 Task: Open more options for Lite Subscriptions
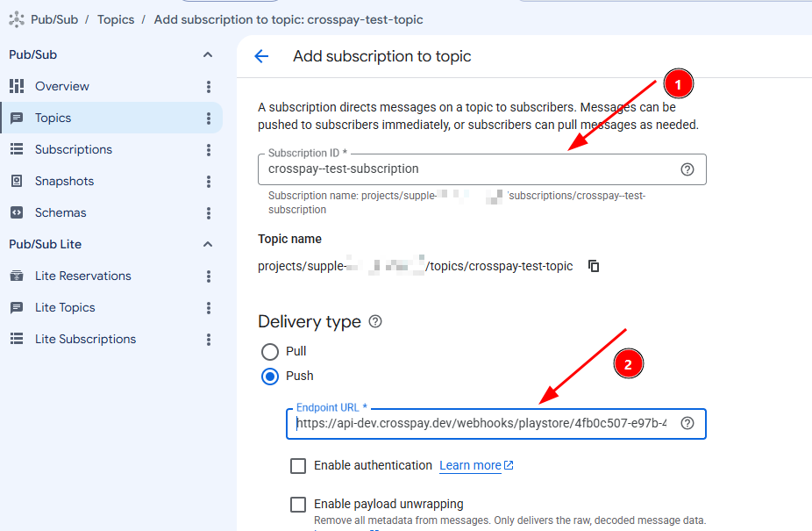click(x=209, y=340)
